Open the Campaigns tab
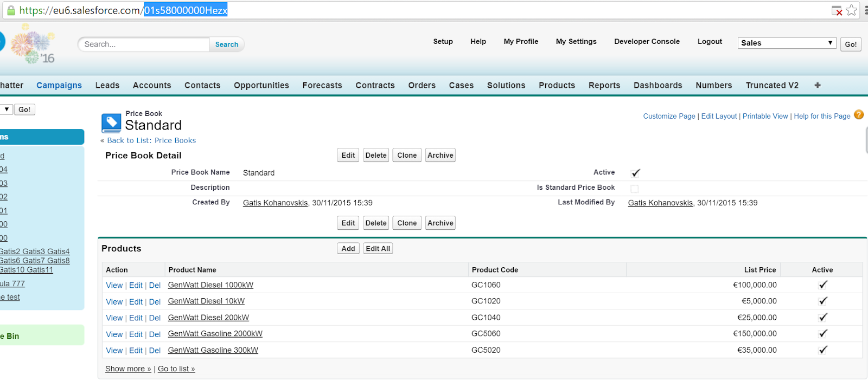 coord(59,85)
